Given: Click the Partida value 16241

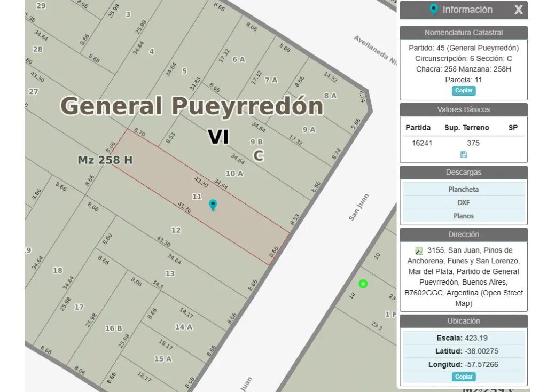Looking at the screenshot, I should coord(422,143).
